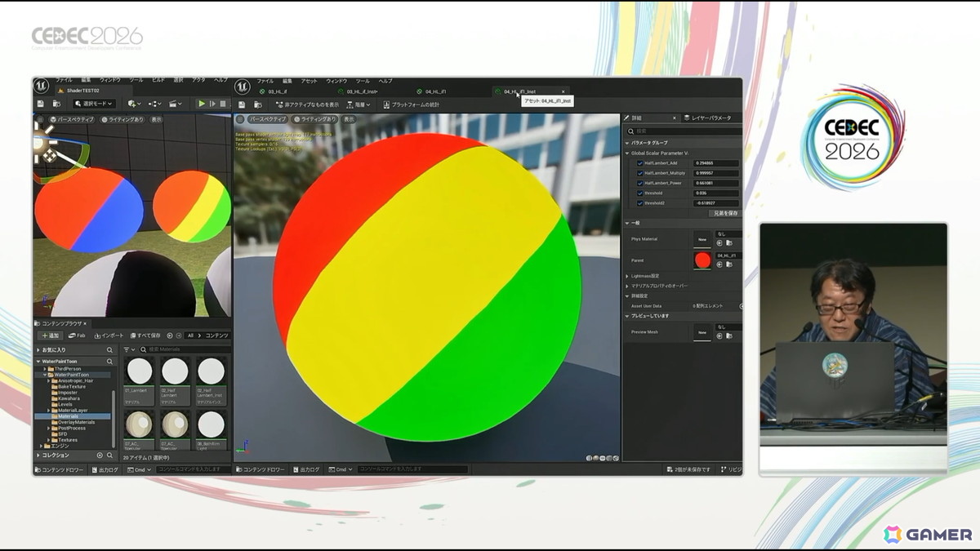Expand the Lightmass設定 section

pyautogui.click(x=644, y=276)
